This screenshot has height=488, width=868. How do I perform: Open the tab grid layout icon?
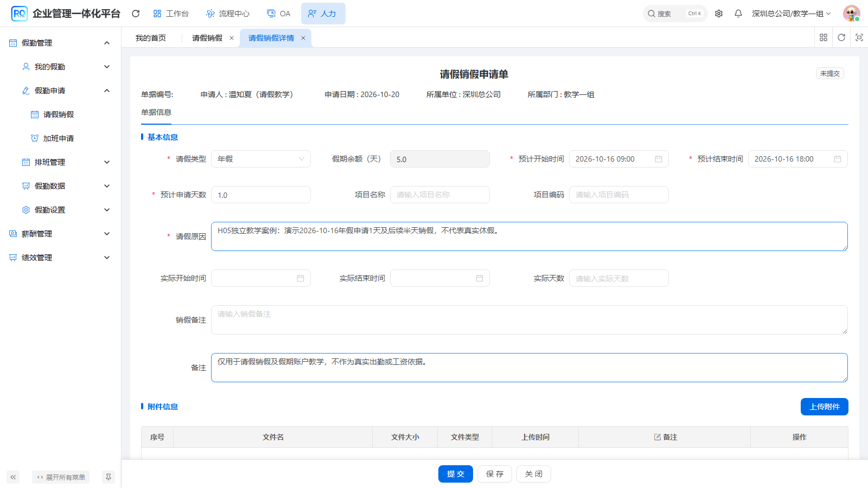tap(824, 37)
